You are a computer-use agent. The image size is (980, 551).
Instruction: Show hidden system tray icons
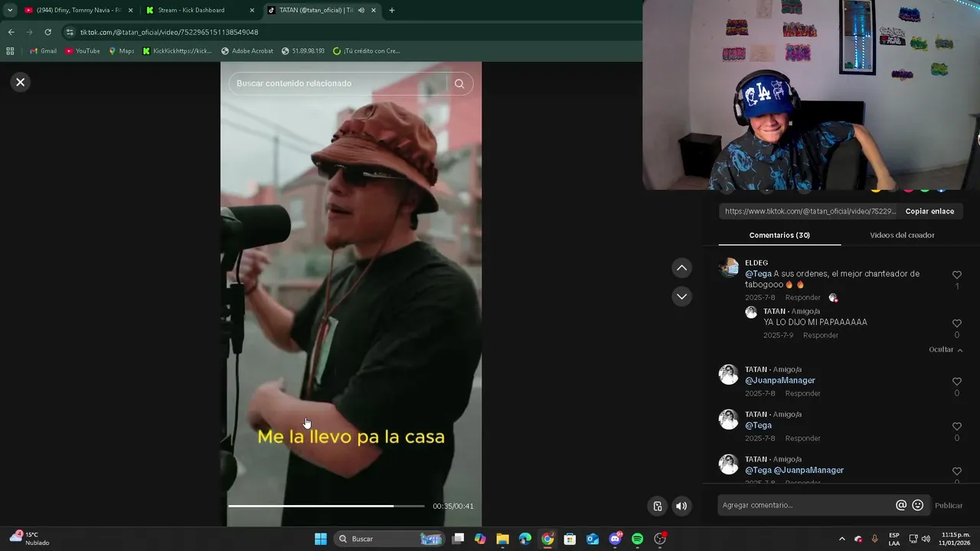(841, 539)
